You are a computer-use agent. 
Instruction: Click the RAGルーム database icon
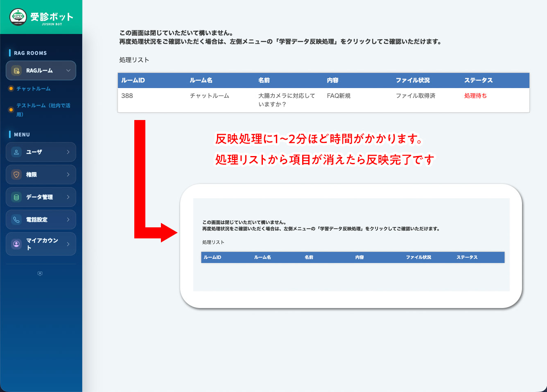click(x=16, y=70)
